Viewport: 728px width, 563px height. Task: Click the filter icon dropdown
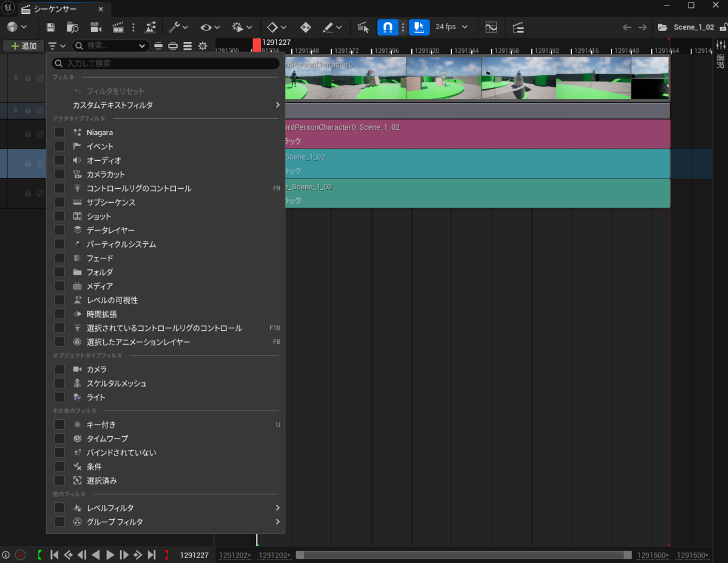[x=57, y=46]
